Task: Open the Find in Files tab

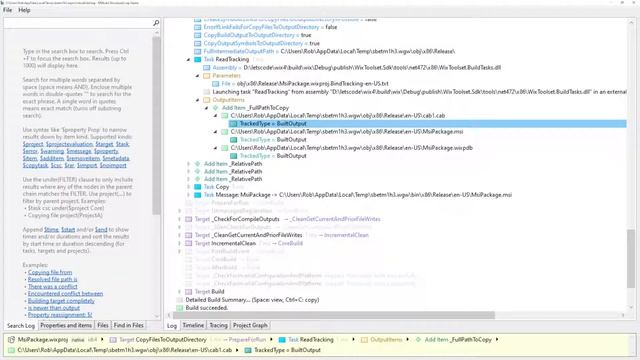Action: (x=129, y=325)
